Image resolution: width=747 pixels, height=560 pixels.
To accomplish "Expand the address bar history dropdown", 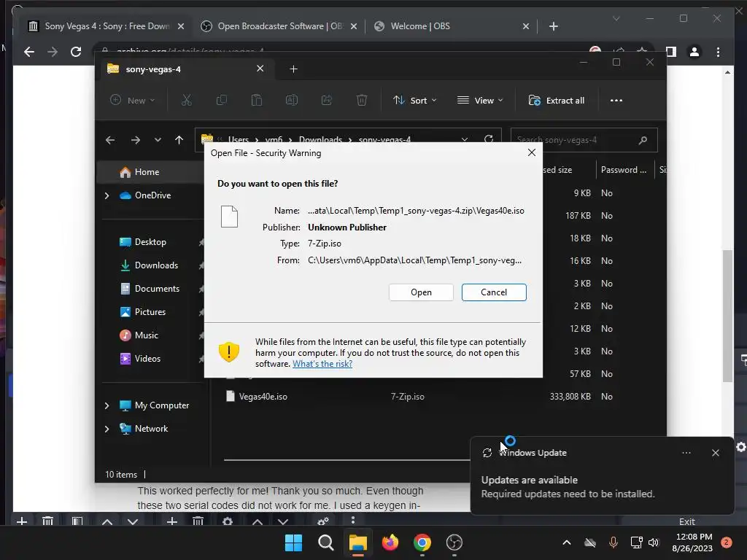I will [x=465, y=139].
